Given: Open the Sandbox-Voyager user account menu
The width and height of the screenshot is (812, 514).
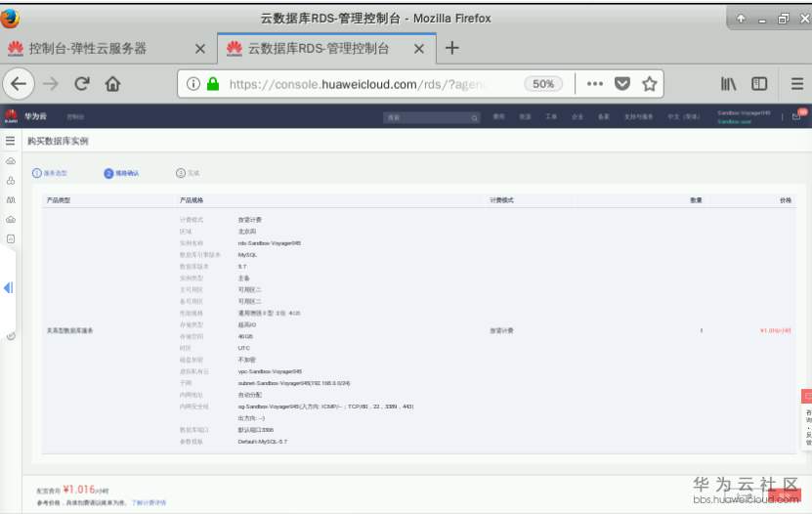Looking at the screenshot, I should (x=744, y=117).
